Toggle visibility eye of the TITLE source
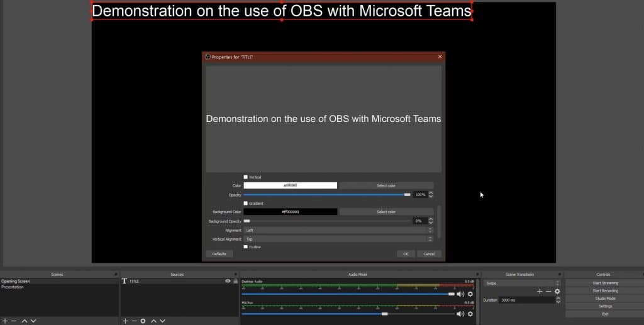This screenshot has height=325, width=644. point(228,281)
